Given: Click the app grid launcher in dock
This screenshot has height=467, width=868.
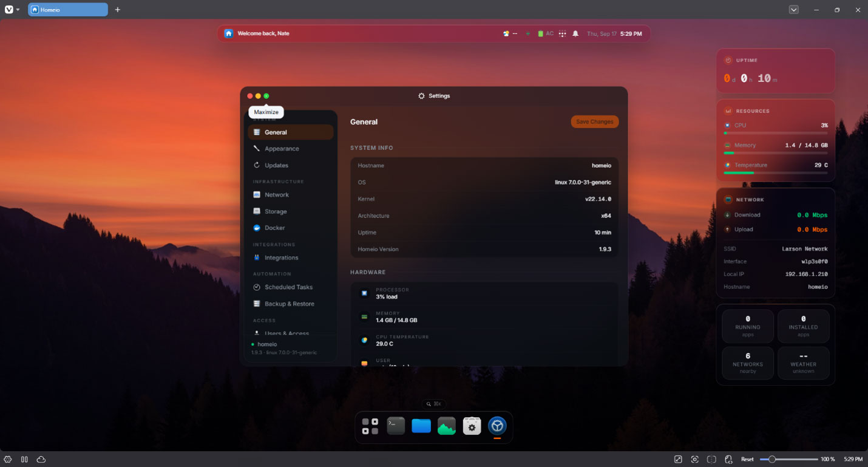Looking at the screenshot, I should pyautogui.click(x=370, y=426).
